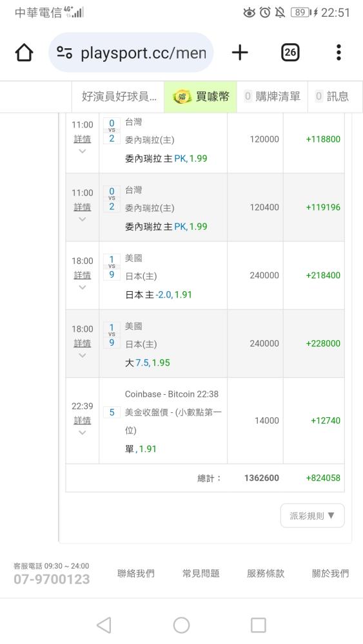Image resolution: width=363 pixels, height=644 pixels.
Task: Tap the 買噱幣 coin icon
Action: click(182, 97)
